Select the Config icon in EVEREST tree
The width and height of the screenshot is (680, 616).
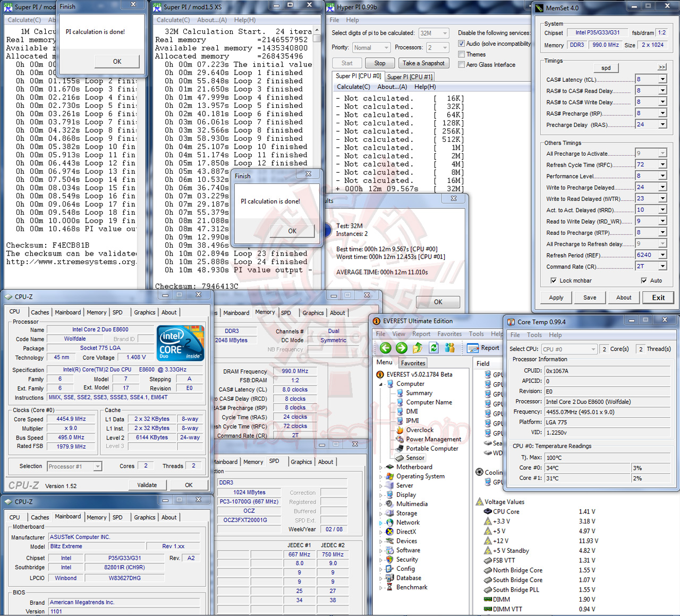tap(390, 569)
